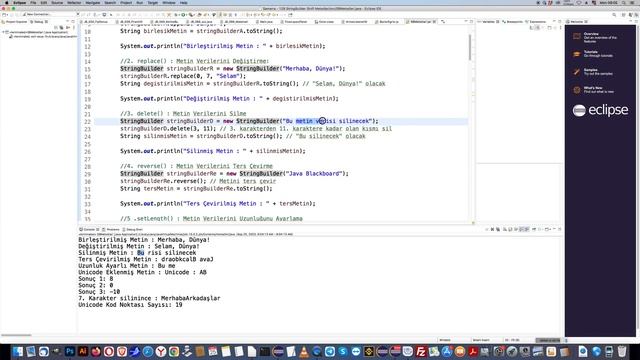Image resolution: width=640 pixels, height=360 pixels.
Task: Open Welcome Samples icon
Action: pyautogui.click(x=577, y=72)
